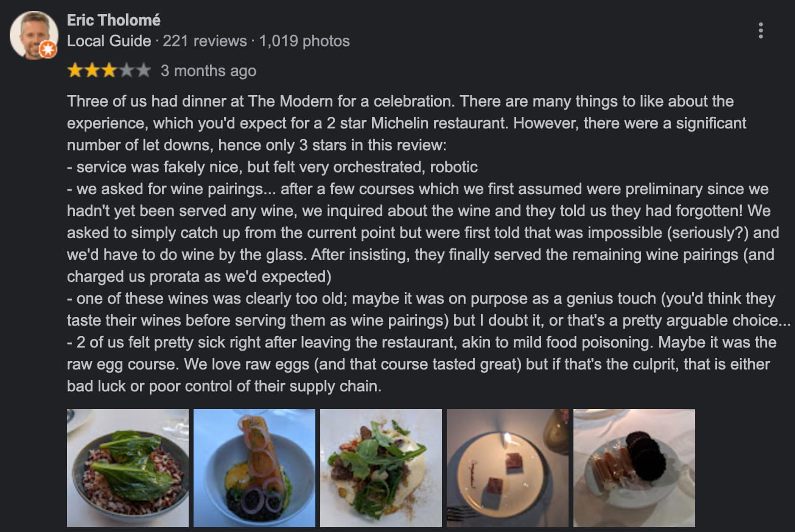View the salmon roll with caviar photo
The height and width of the screenshot is (532, 795).
click(254, 467)
